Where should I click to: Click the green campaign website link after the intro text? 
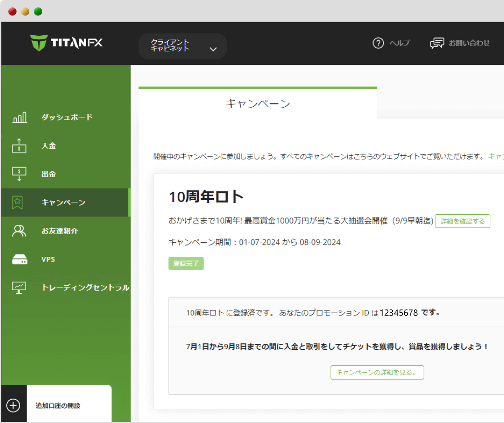[x=496, y=157]
